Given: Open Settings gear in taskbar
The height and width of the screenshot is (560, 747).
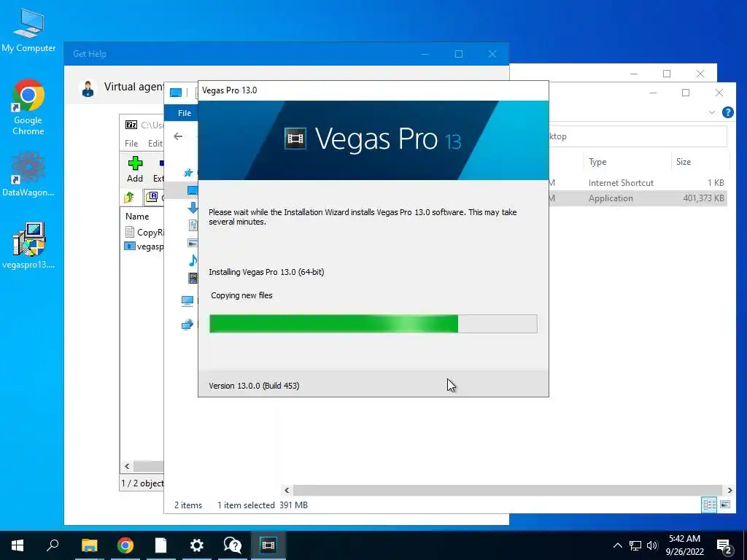Looking at the screenshot, I should pos(197,545).
